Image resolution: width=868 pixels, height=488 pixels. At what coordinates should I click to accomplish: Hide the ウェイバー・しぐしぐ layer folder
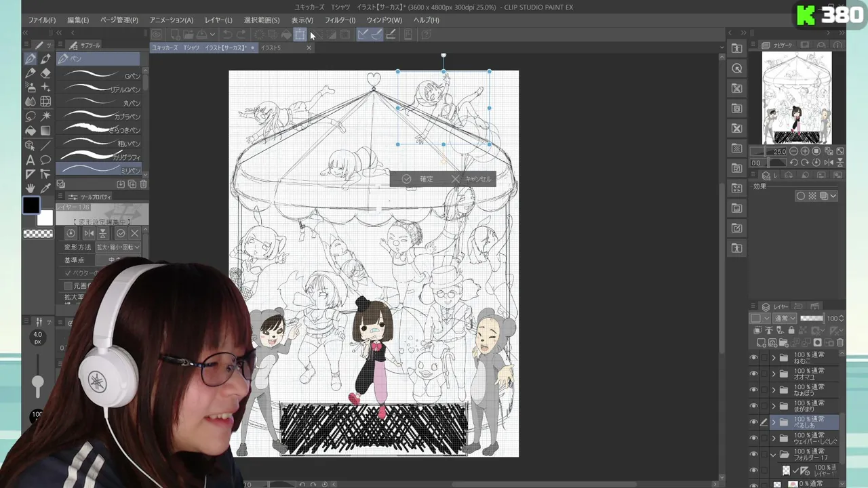pyautogui.click(x=753, y=438)
